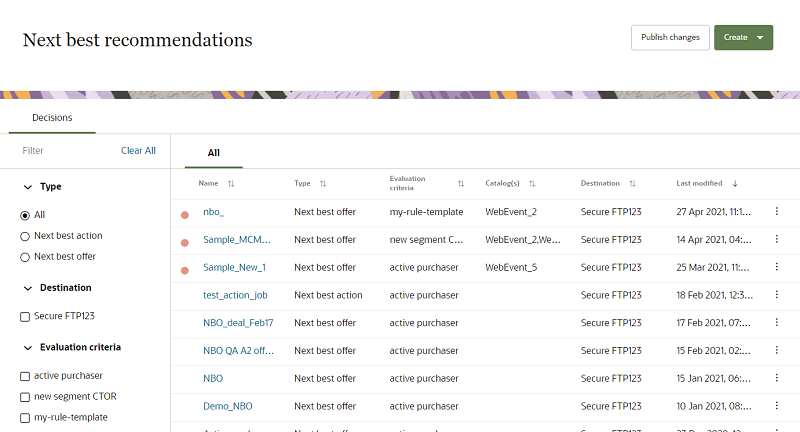
Task: Sort by Evaluation criteria column
Action: (x=461, y=184)
